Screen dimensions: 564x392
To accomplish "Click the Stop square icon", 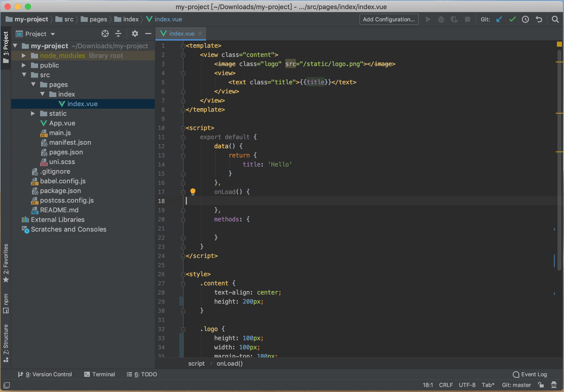I will (467, 19).
